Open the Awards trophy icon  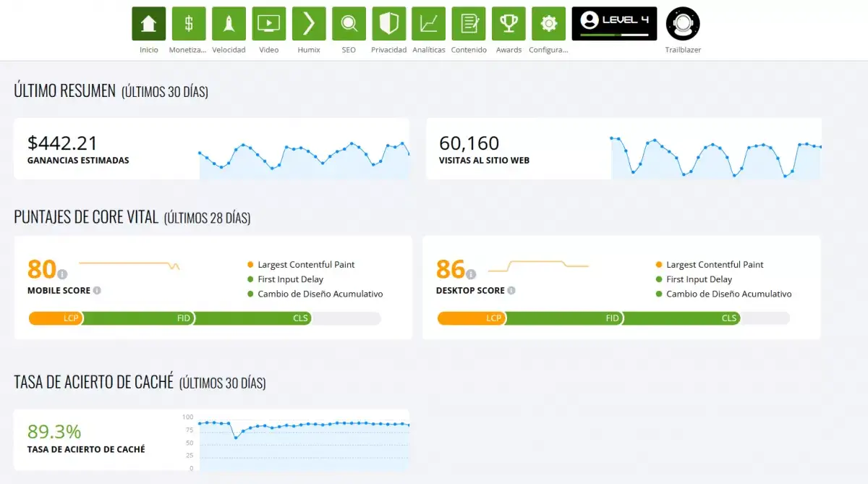509,24
